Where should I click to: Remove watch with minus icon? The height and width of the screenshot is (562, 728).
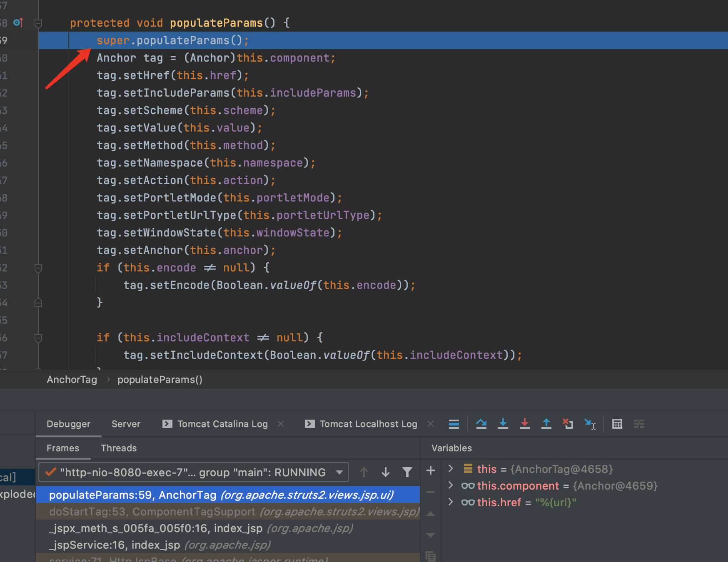431,492
